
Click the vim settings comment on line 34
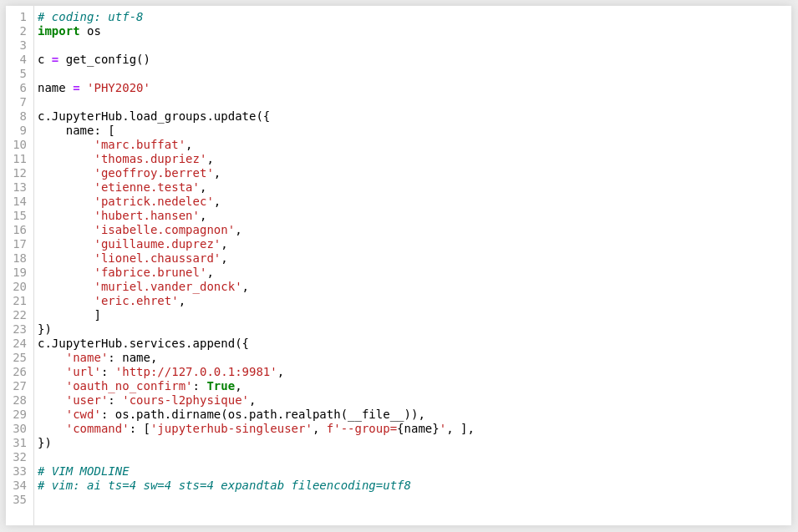pos(224,485)
